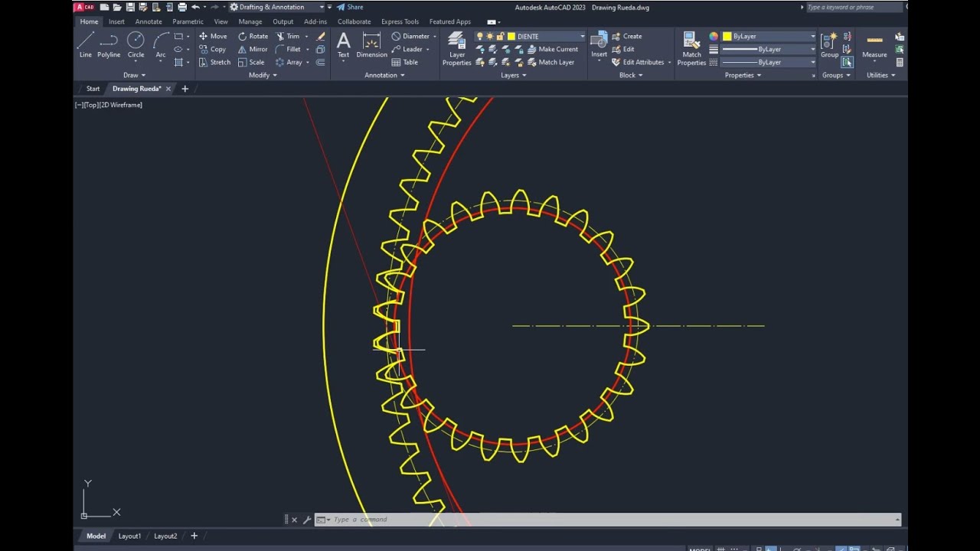Image resolution: width=980 pixels, height=551 pixels.
Task: Click Make Current layer button
Action: 553,49
